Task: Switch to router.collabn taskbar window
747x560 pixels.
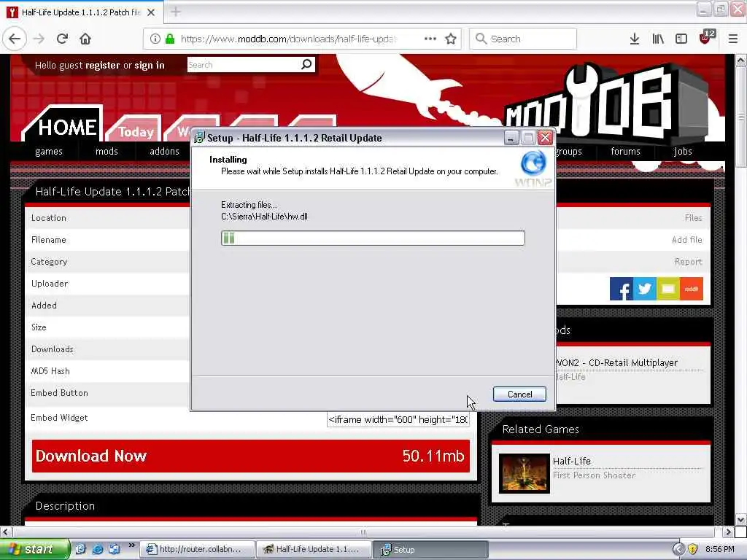Action: point(197,549)
